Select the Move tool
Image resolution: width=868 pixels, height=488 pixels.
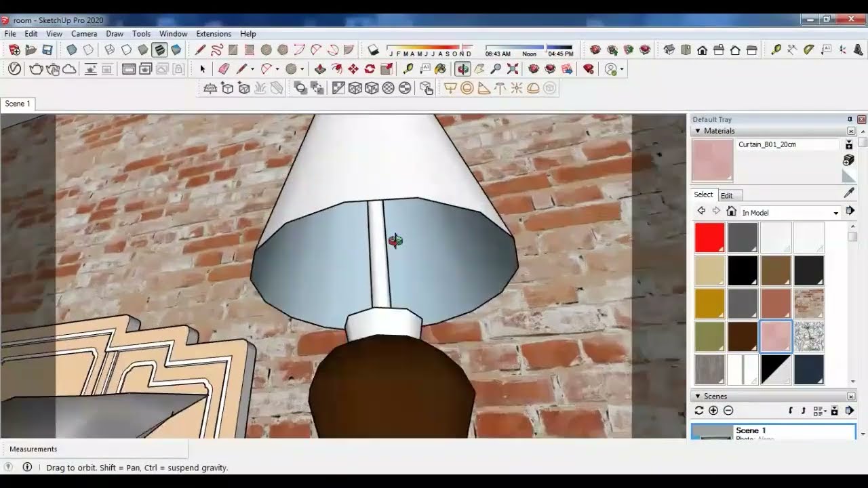(x=353, y=68)
